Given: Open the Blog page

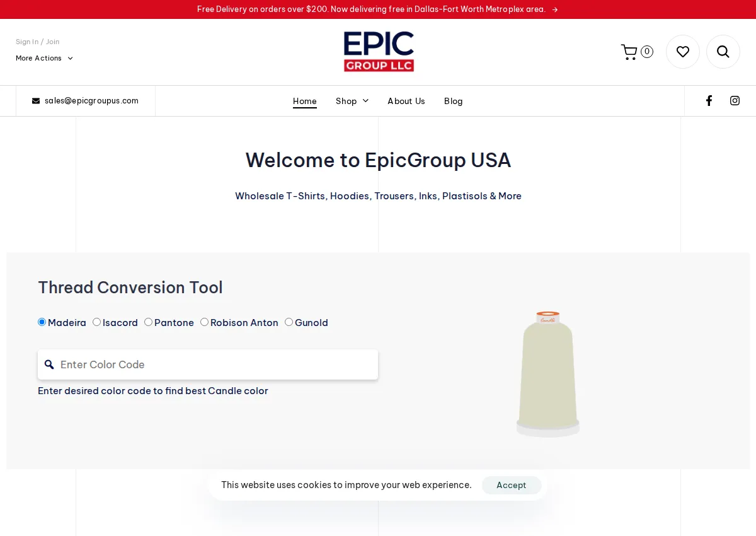Looking at the screenshot, I should coord(454,101).
